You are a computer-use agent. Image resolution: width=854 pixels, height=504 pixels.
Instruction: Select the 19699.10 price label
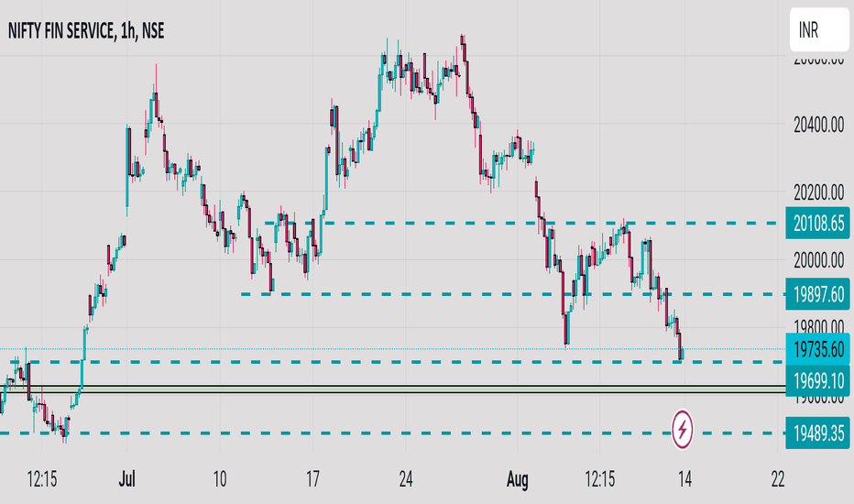817,380
